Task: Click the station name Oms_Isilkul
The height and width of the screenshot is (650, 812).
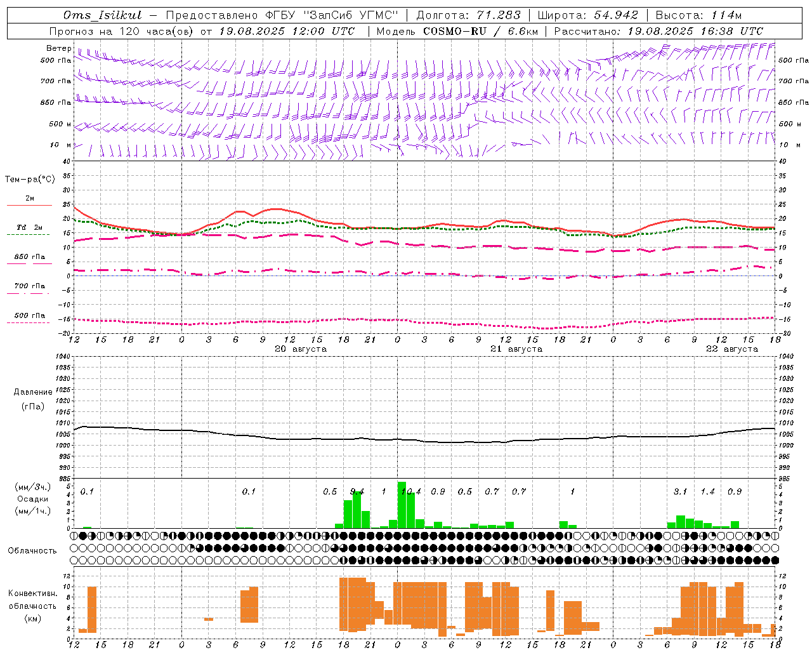Action: pos(103,15)
